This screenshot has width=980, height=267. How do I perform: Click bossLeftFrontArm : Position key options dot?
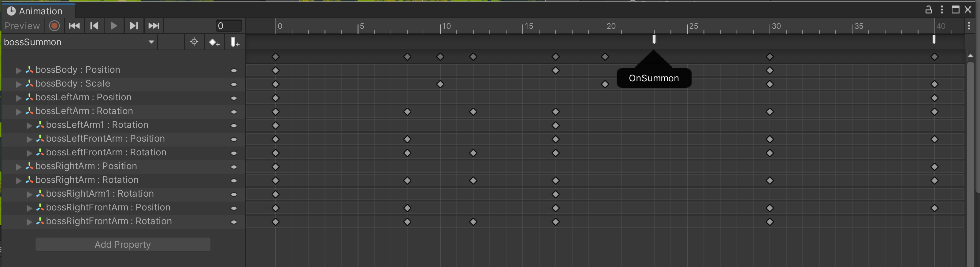click(x=234, y=139)
